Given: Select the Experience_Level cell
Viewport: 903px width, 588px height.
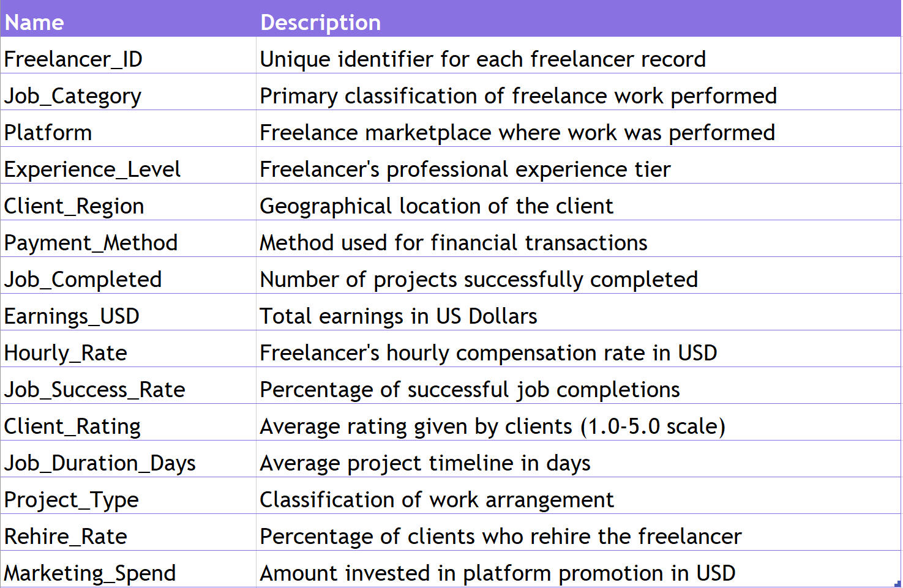Looking at the screenshot, I should click(92, 169).
